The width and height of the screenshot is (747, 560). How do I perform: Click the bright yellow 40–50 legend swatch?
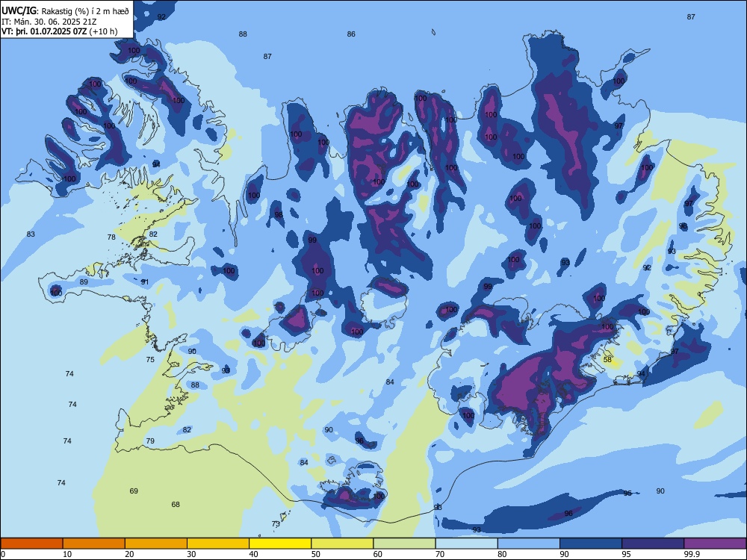[280, 544]
